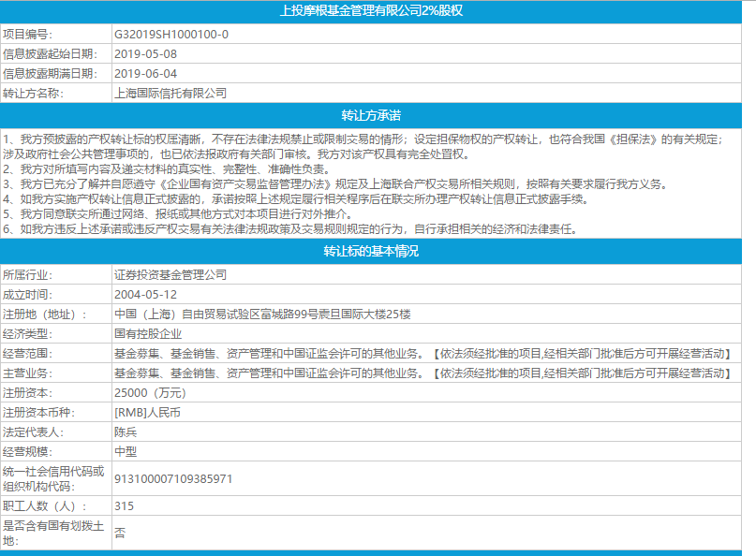Click the 转让方承诺 section header
Image resolution: width=756 pixels, height=556 pixels.
coord(371,116)
